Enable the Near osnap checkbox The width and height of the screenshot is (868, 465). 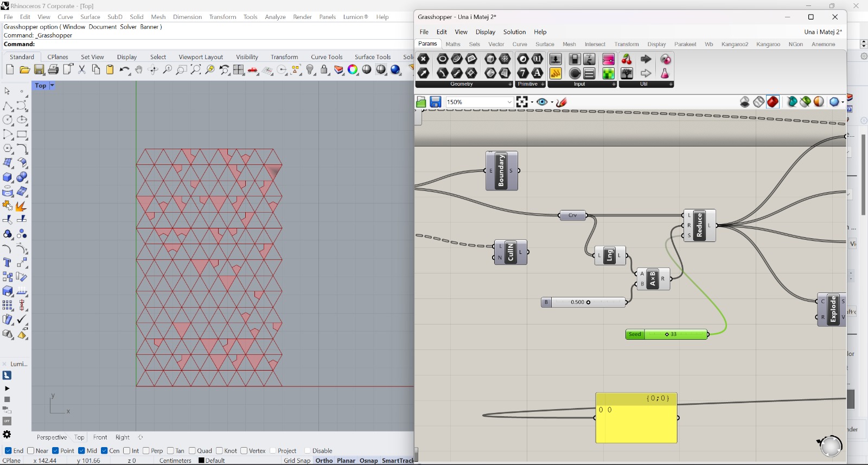click(x=31, y=451)
